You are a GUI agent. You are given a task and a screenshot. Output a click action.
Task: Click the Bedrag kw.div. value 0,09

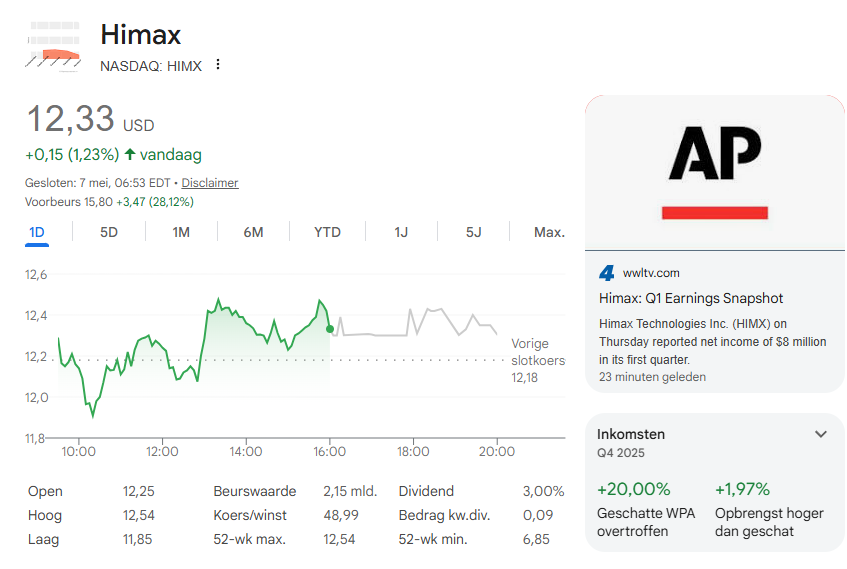click(537, 515)
